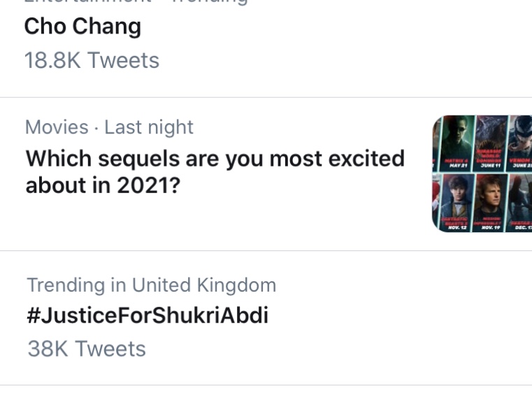Tap blank area below the sequels headline
Image resolution: width=532 pixels, height=405 pixels.
point(215,220)
